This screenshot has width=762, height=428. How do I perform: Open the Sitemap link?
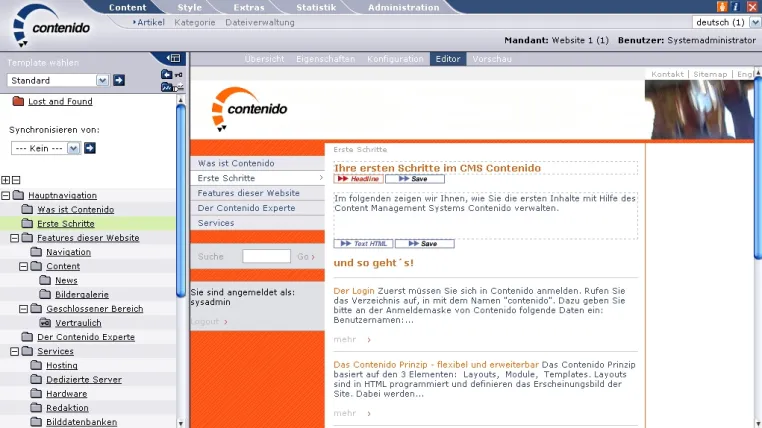click(710, 74)
